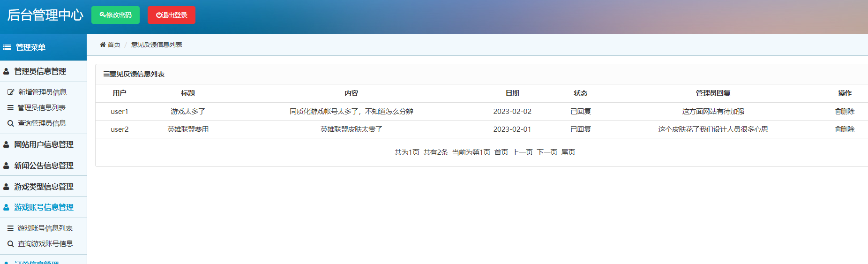Click user icon beside 游戏类型信息管理
The image size is (868, 264).
pos(6,187)
